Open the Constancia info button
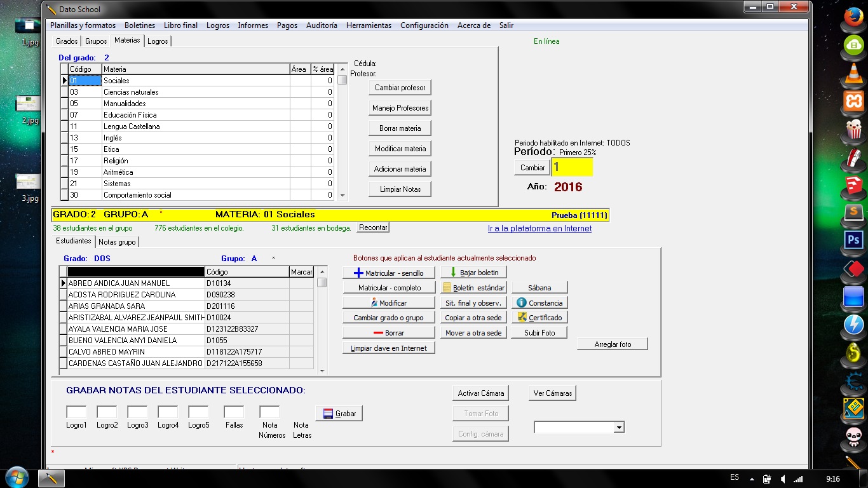This screenshot has height=488, width=868. pos(539,303)
